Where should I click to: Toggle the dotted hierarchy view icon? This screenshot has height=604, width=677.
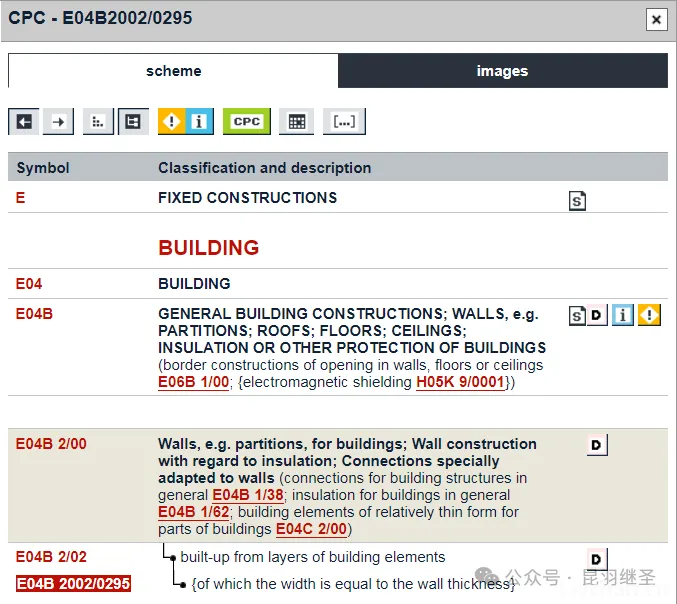(x=98, y=122)
